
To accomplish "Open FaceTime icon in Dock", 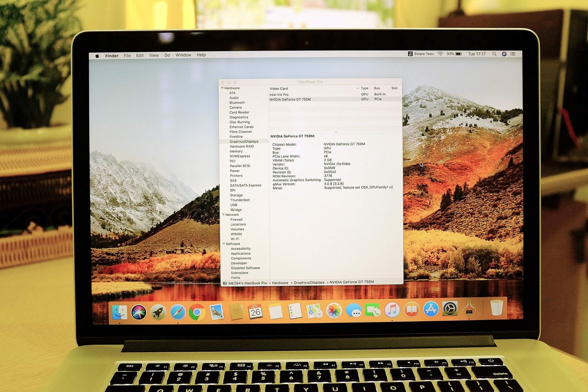I will tap(373, 310).
